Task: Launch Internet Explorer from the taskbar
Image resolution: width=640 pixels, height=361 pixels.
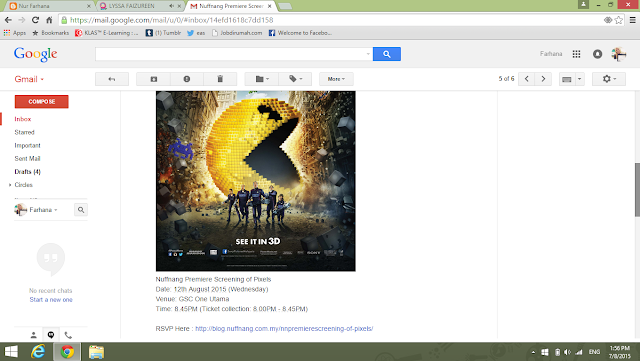Action: click(38, 352)
